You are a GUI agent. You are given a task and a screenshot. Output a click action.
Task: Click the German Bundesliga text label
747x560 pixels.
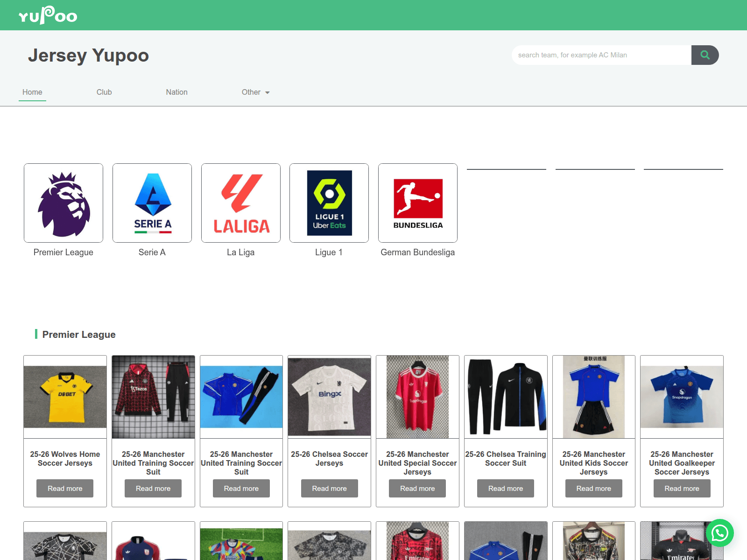coord(418,252)
